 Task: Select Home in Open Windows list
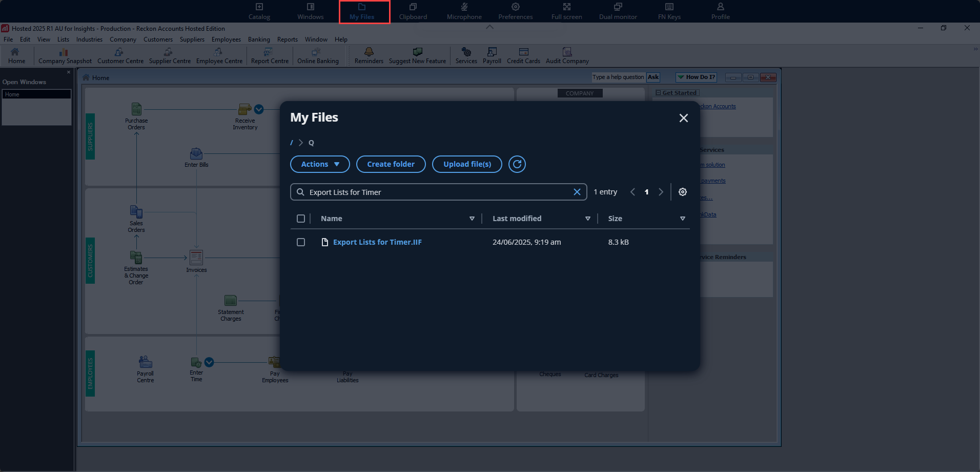[36, 94]
